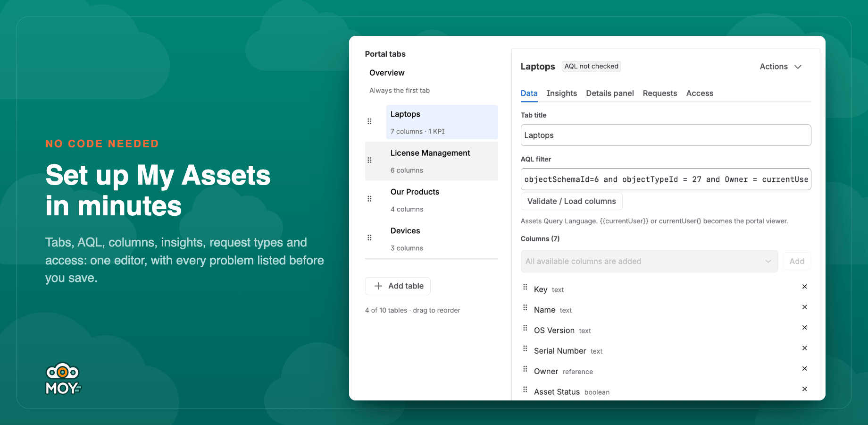Image resolution: width=868 pixels, height=425 pixels.
Task: Remove the Asset Status column
Action: coord(805,389)
